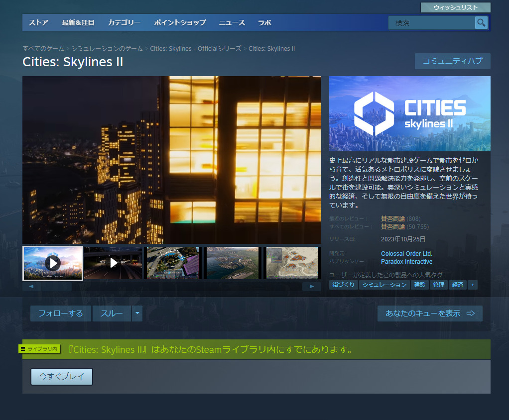This screenshot has width=509, height=420.
Task: Open developer Colossal Order Ltd. link
Action: (x=406, y=254)
